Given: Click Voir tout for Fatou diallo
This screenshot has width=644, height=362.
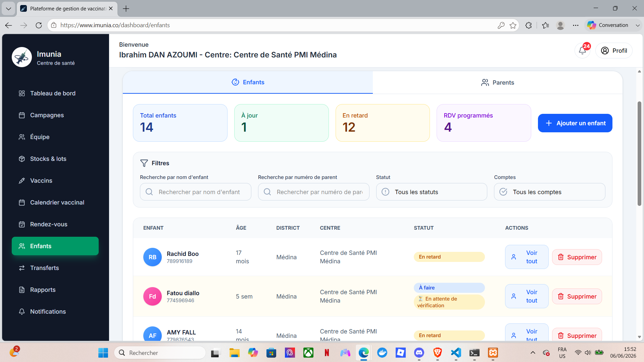Looking at the screenshot, I should [527, 296].
